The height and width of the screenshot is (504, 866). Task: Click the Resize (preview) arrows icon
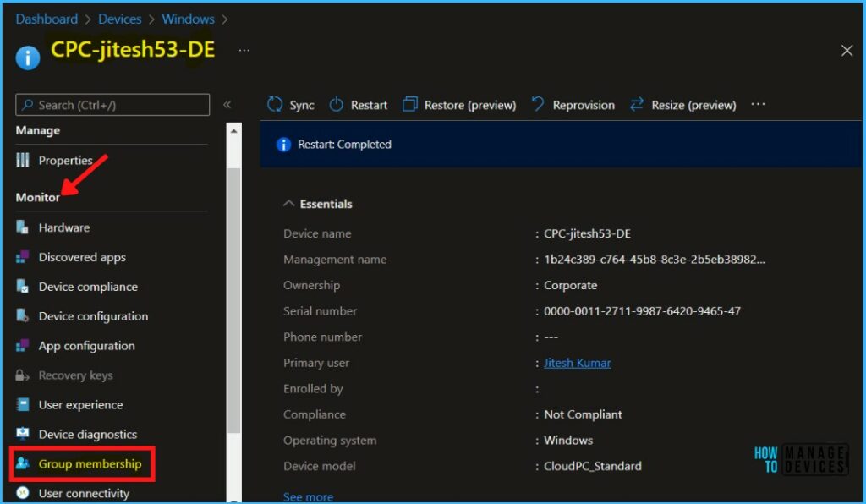[x=637, y=104]
